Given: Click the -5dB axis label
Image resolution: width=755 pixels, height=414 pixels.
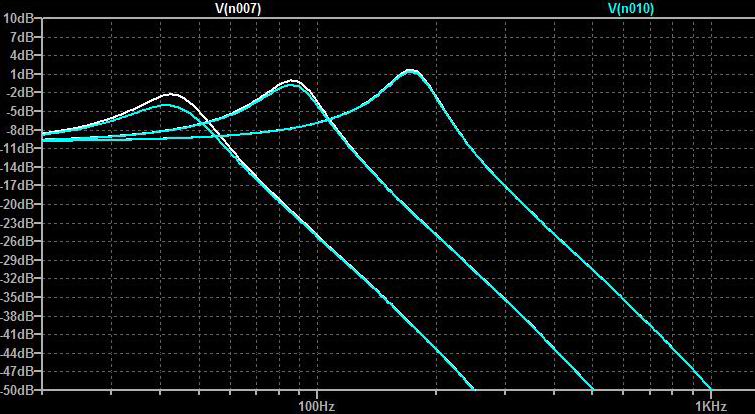Looking at the screenshot, I should click(20, 111).
